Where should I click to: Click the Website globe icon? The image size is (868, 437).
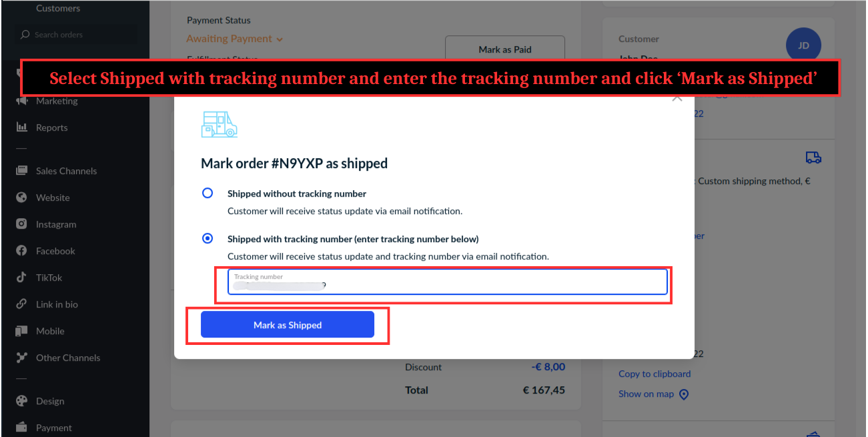click(22, 197)
